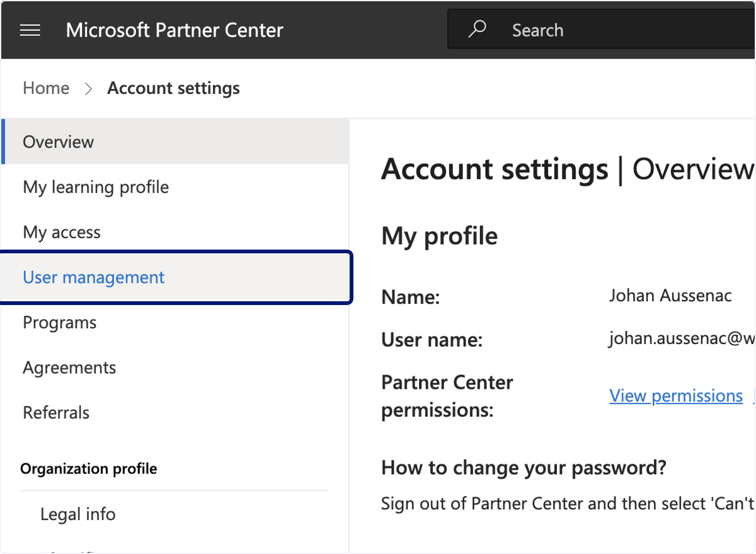756x554 pixels.
Task: Click the Microsoft Partner Center title
Action: point(175,30)
